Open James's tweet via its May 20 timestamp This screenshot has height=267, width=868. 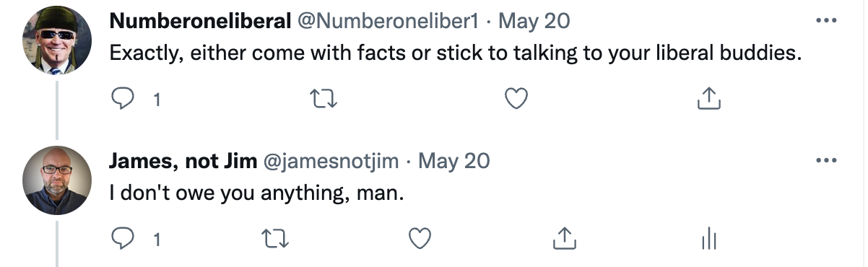[454, 160]
